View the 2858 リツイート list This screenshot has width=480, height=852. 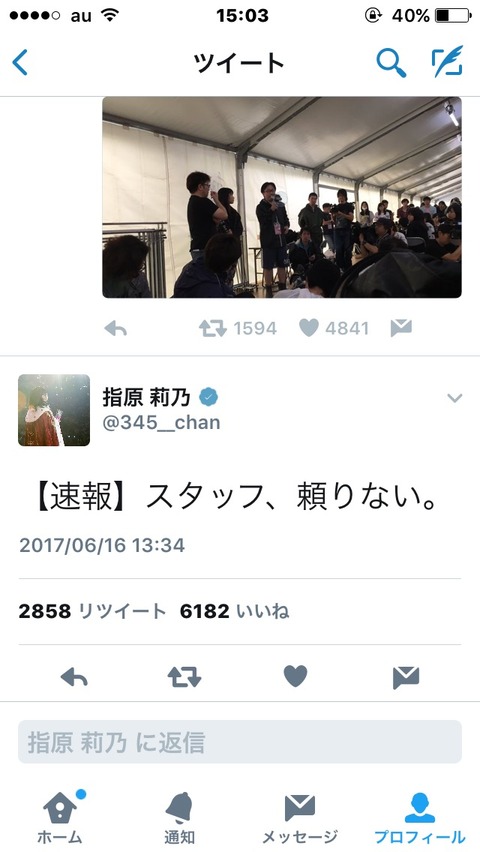(92, 612)
